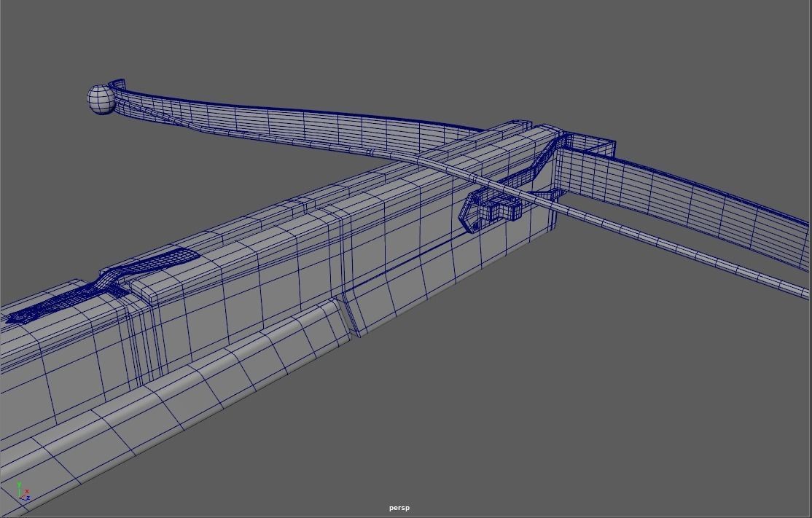Viewport: 812px width, 518px height.
Task: Select the dense grip mesh on stock top
Action: 101,286
